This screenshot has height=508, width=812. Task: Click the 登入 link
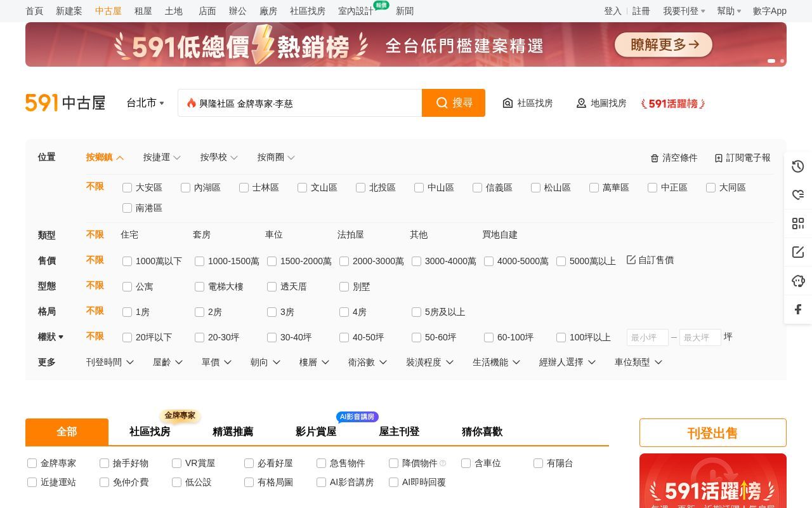[613, 11]
